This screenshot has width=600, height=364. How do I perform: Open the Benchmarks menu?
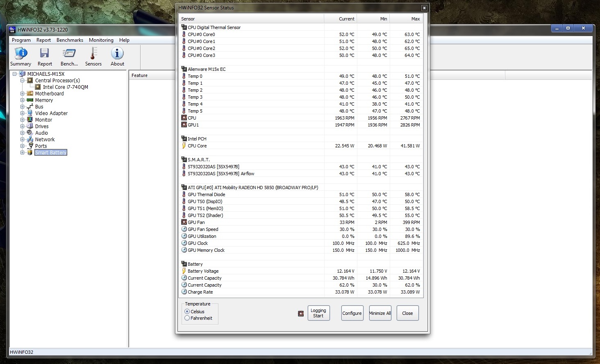(70, 40)
